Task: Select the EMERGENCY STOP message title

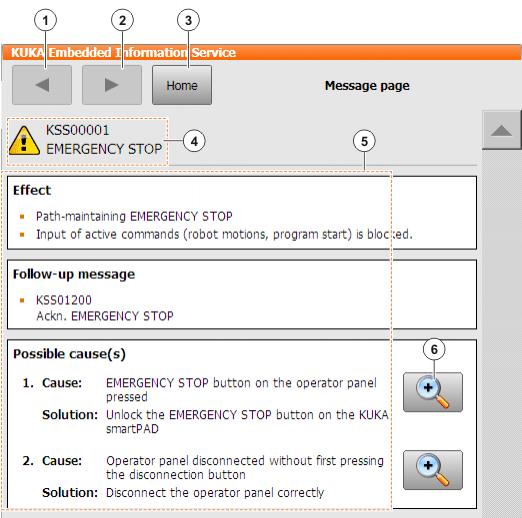Action: [x=104, y=149]
